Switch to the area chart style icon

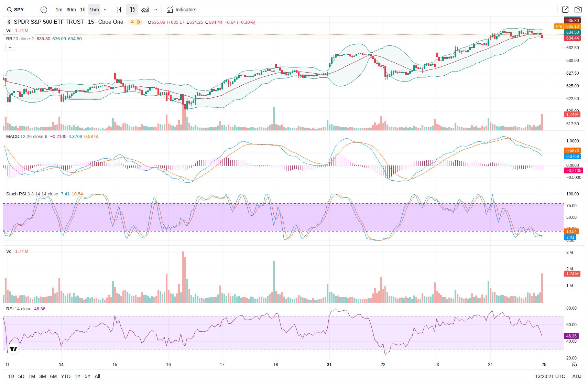click(x=145, y=10)
